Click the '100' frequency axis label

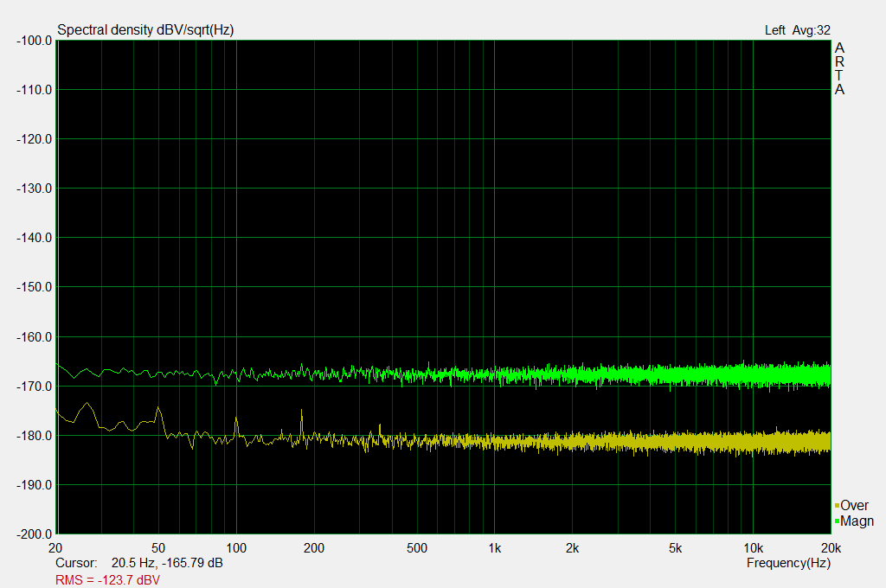pyautogui.click(x=236, y=548)
